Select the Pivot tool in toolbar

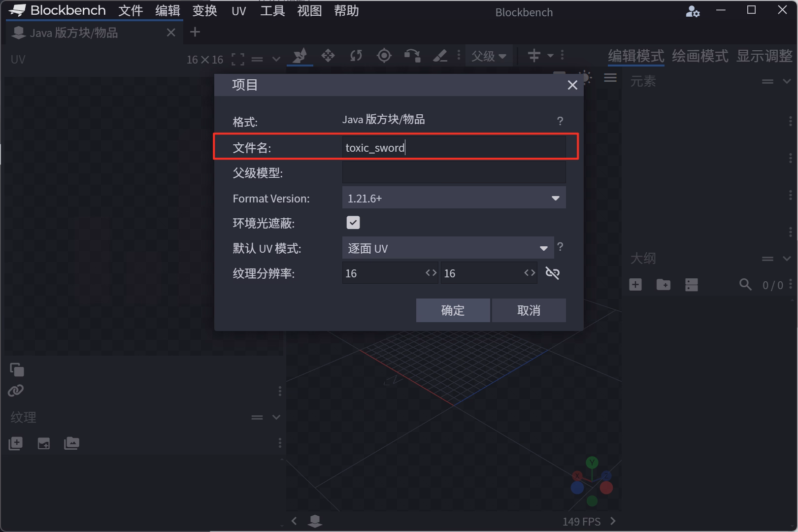(384, 56)
